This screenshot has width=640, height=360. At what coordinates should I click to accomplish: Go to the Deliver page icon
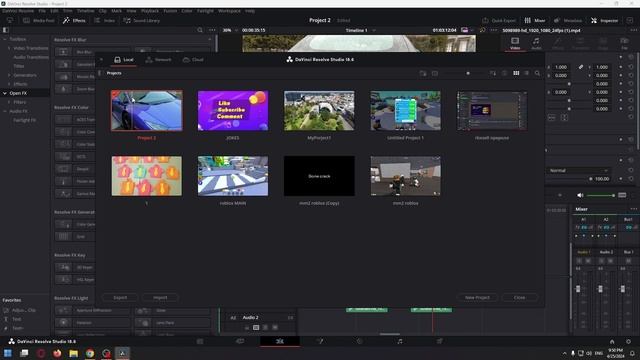point(440,341)
